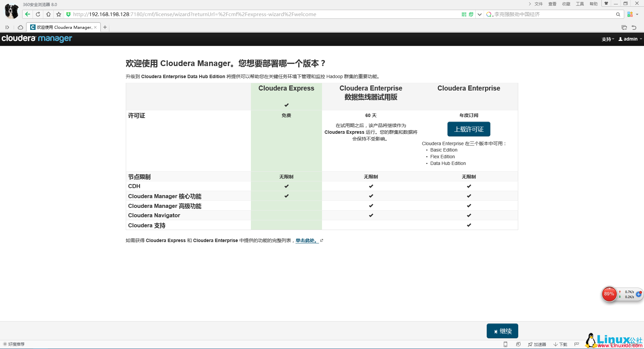Image resolution: width=644 pixels, height=349 pixels.
Task: Open 下载 downloads from the status bar
Action: coord(561,344)
